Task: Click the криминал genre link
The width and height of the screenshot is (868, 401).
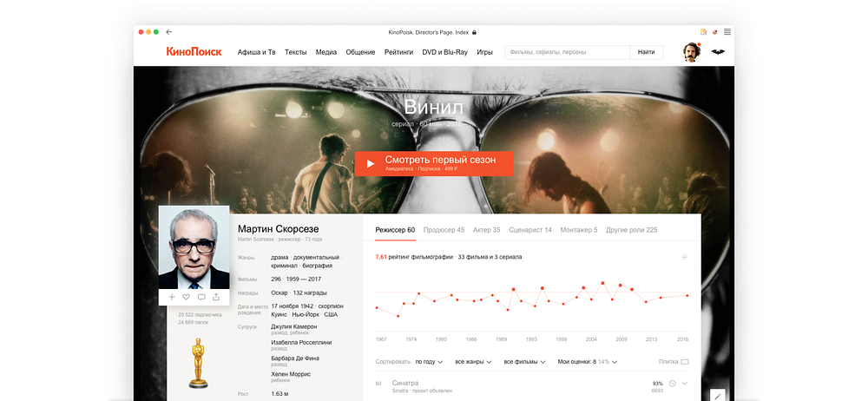Action: click(x=285, y=266)
